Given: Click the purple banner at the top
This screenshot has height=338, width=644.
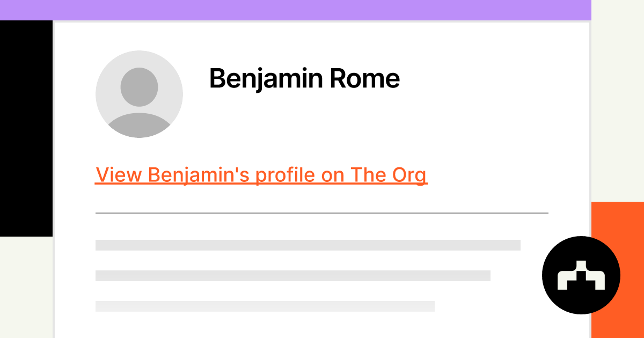Looking at the screenshot, I should tap(295, 10).
